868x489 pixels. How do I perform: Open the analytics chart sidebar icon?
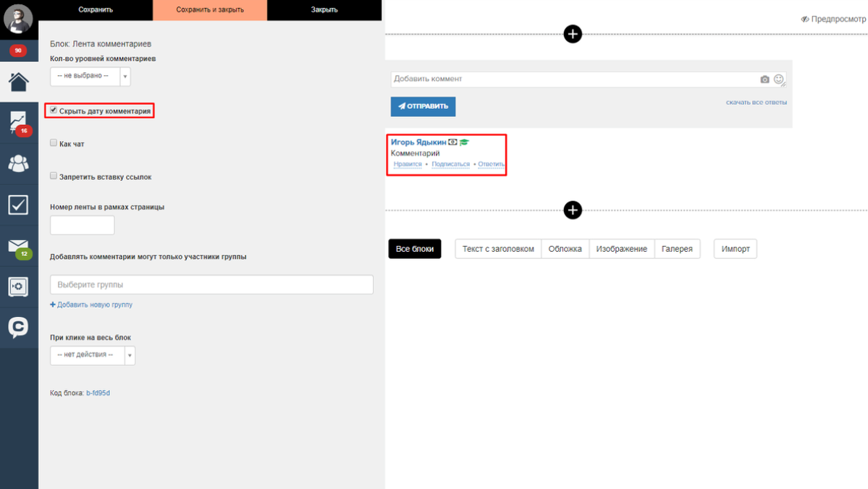[18, 123]
